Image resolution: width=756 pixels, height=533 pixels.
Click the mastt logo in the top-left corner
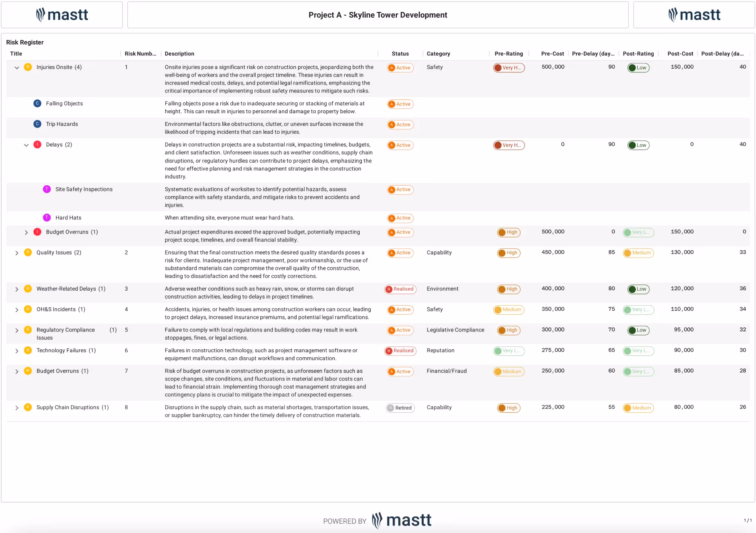62,15
